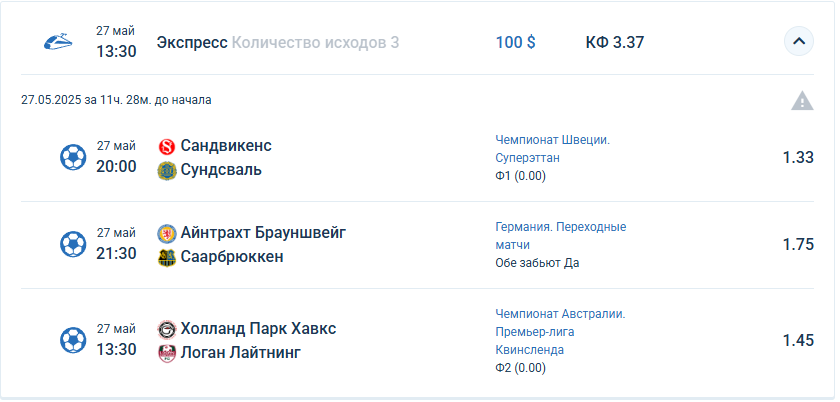Viewport: 840px width, 402px height.
Task: Click soccer ball icon for Айнтрахт Брауншвейг match
Action: (73, 244)
